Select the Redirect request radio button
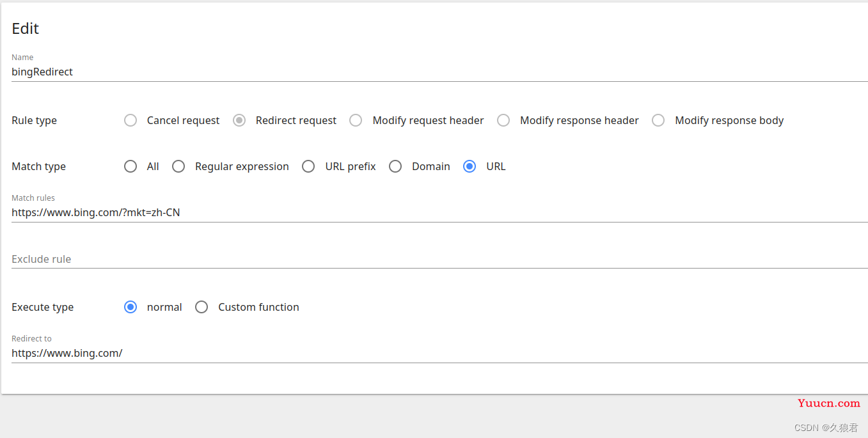The height and width of the screenshot is (438, 868). pyautogui.click(x=239, y=120)
